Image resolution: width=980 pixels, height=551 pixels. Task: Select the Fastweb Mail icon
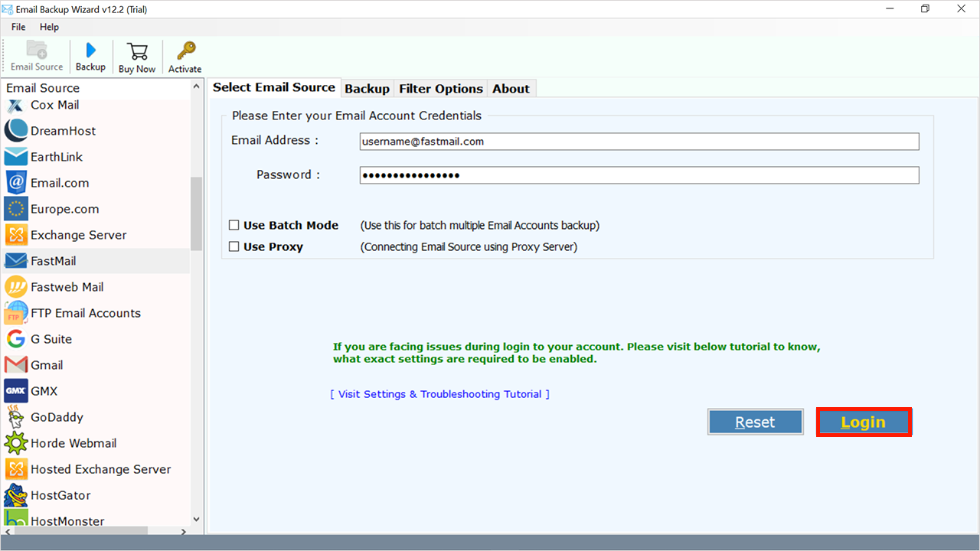(x=15, y=287)
